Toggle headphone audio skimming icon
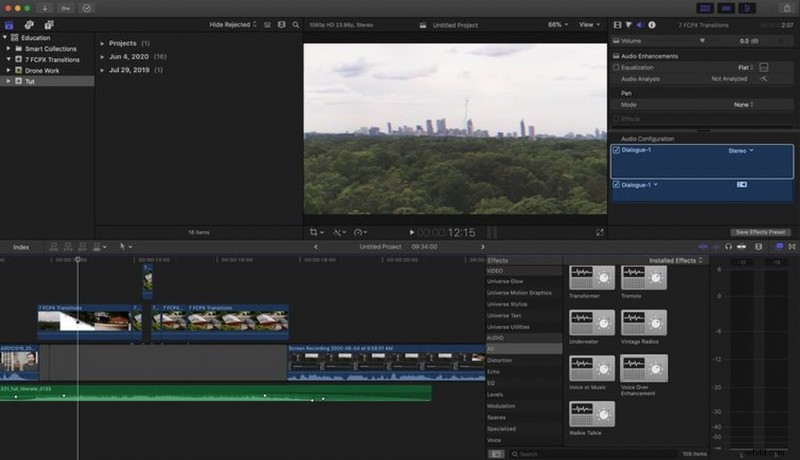 pos(728,247)
